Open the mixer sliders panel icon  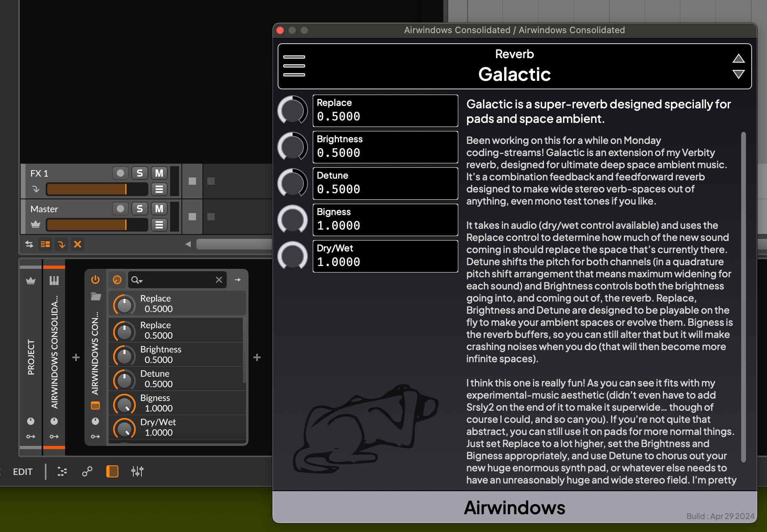[137, 471]
